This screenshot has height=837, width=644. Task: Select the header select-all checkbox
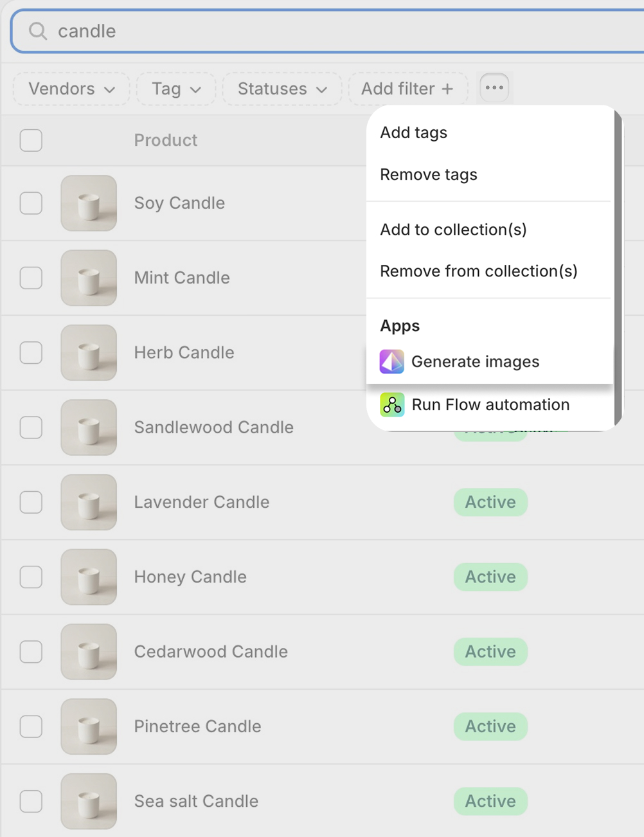point(30,140)
